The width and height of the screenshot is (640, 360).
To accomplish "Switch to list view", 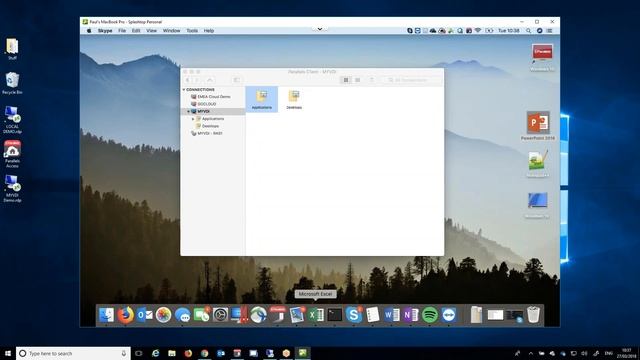I will (358, 80).
